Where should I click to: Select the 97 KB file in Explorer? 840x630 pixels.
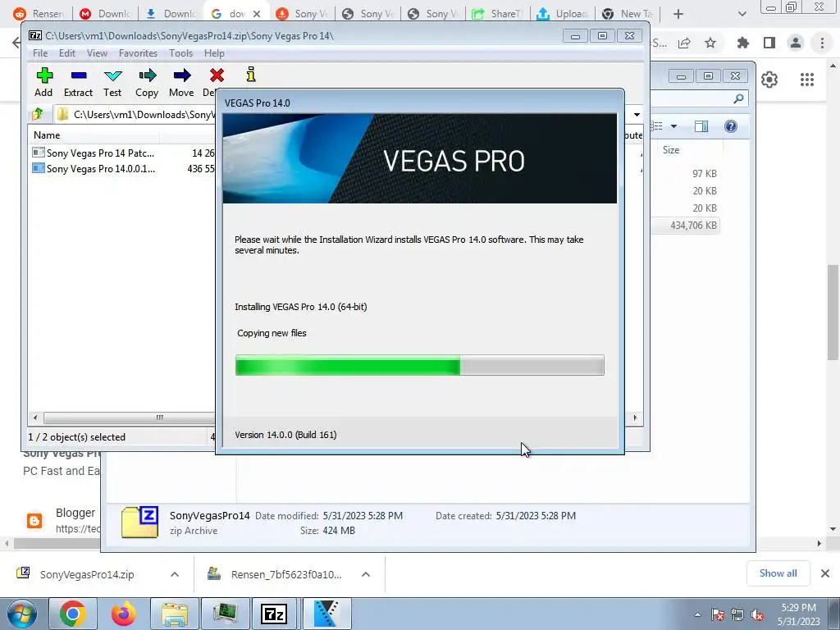tap(705, 174)
